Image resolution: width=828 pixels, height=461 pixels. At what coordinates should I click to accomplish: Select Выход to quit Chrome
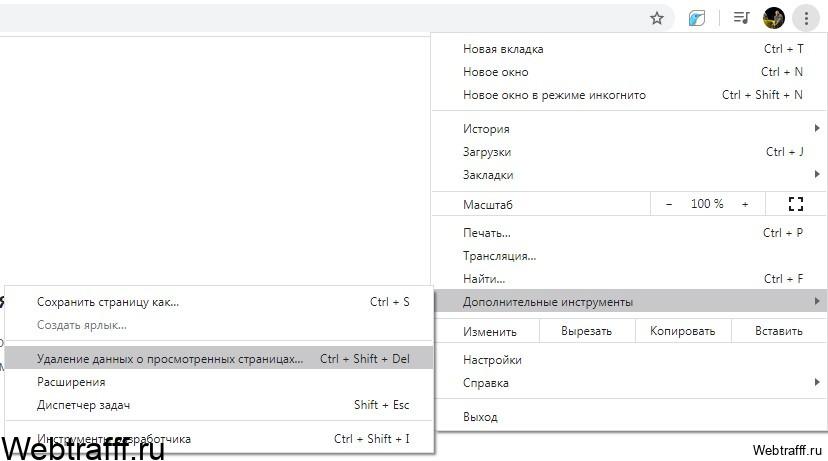pyautogui.click(x=629, y=417)
